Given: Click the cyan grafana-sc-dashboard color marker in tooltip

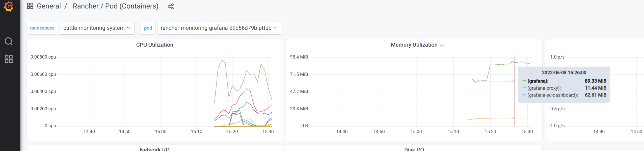Looking at the screenshot, I should [x=524, y=95].
